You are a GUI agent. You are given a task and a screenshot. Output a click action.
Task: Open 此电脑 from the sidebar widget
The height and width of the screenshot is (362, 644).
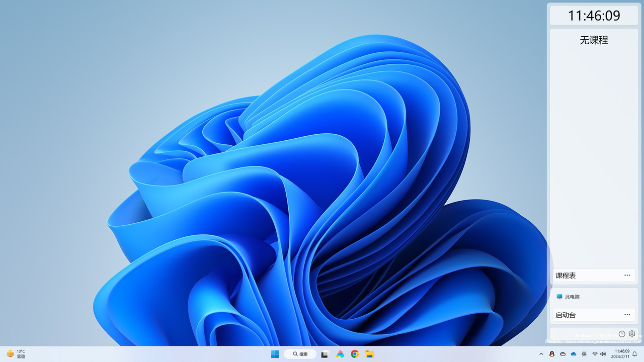(x=570, y=297)
